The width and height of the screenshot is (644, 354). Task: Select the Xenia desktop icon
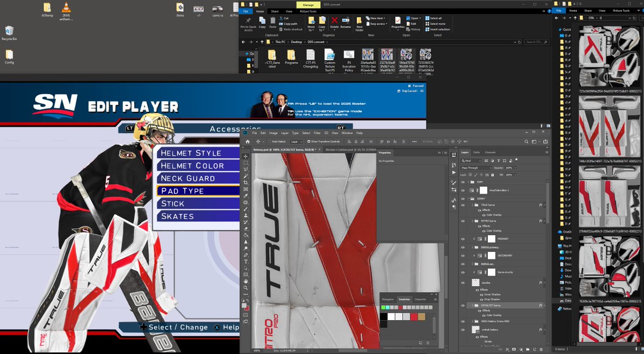180,10
